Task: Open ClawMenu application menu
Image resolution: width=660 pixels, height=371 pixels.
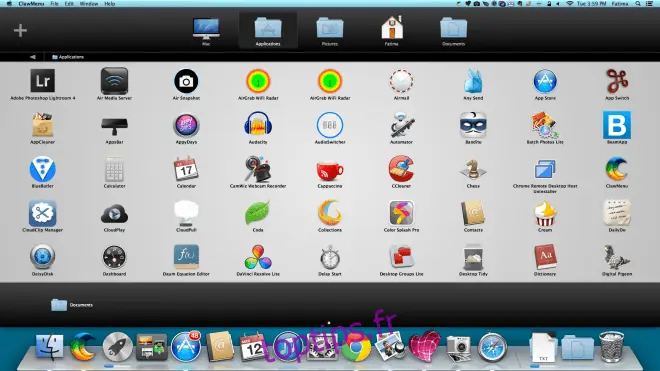Action: coord(31,4)
